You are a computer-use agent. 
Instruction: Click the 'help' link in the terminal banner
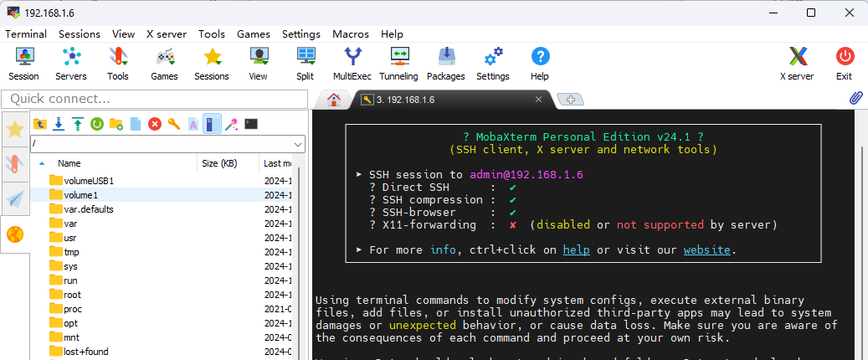point(577,249)
